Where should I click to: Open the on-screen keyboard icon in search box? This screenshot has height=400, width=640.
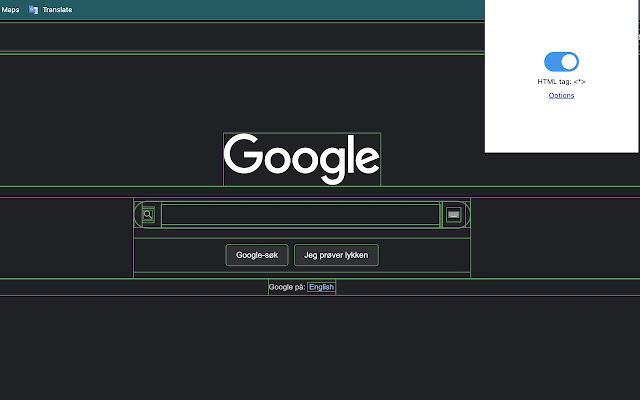pos(453,215)
